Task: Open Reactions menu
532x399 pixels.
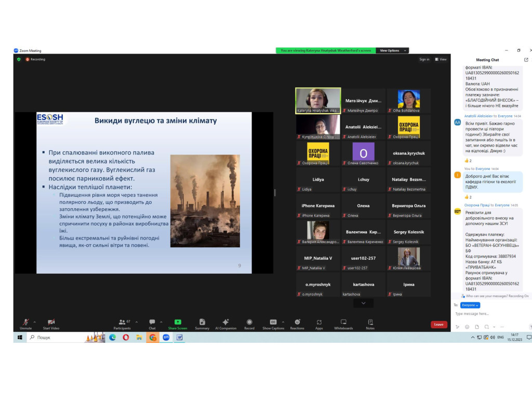Action: [297, 324]
